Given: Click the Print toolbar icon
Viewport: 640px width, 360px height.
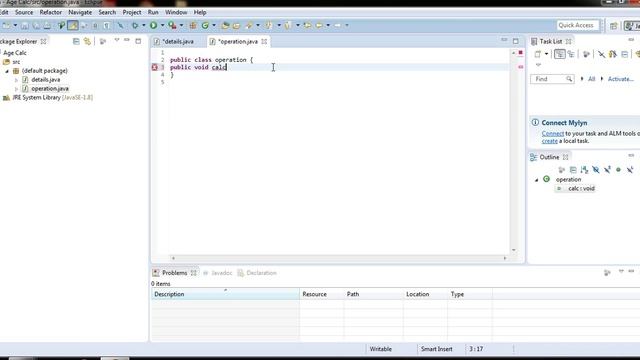Looking at the screenshot, I should pos(47,25).
